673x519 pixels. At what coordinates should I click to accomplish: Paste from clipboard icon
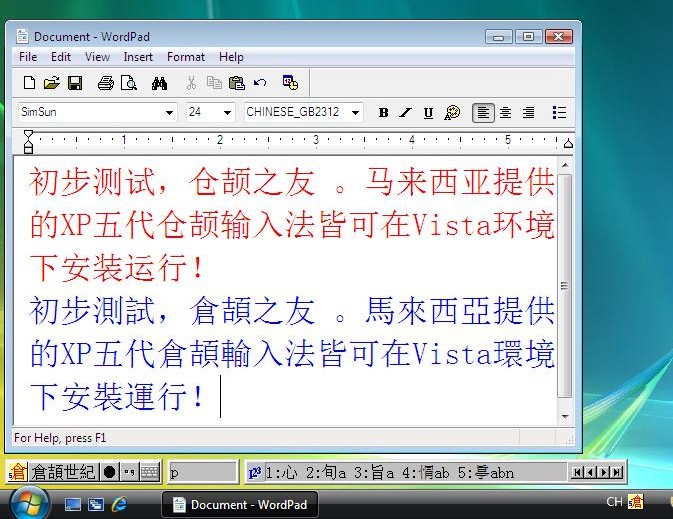click(x=236, y=83)
